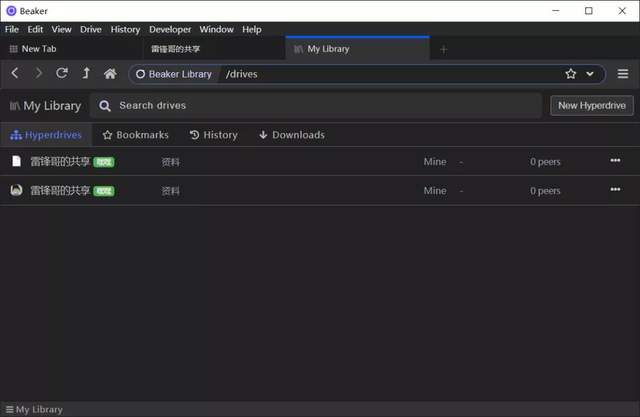640x417 pixels.
Task: Open the History menu in menu bar
Action: pyautogui.click(x=125, y=29)
